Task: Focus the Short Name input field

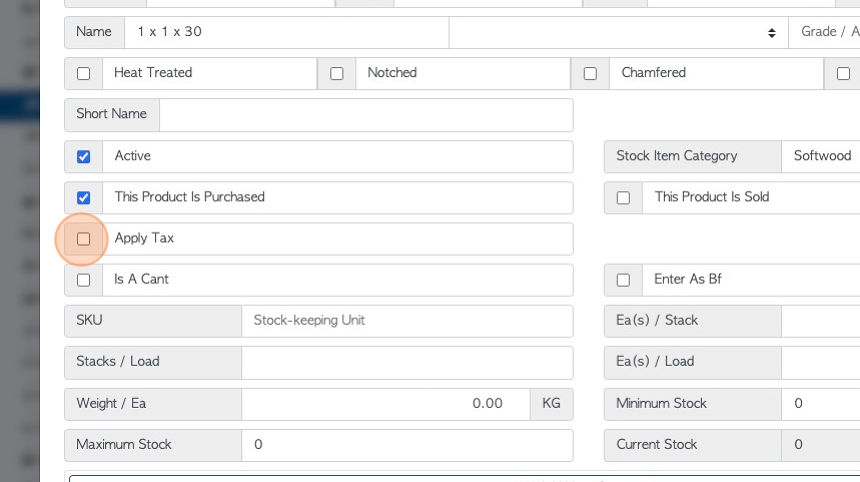Action: (x=366, y=115)
